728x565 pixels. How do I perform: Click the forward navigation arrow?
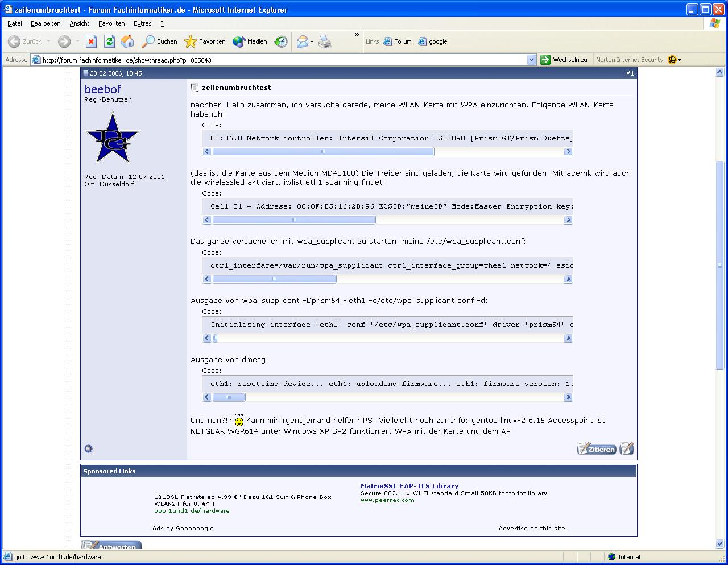click(64, 41)
